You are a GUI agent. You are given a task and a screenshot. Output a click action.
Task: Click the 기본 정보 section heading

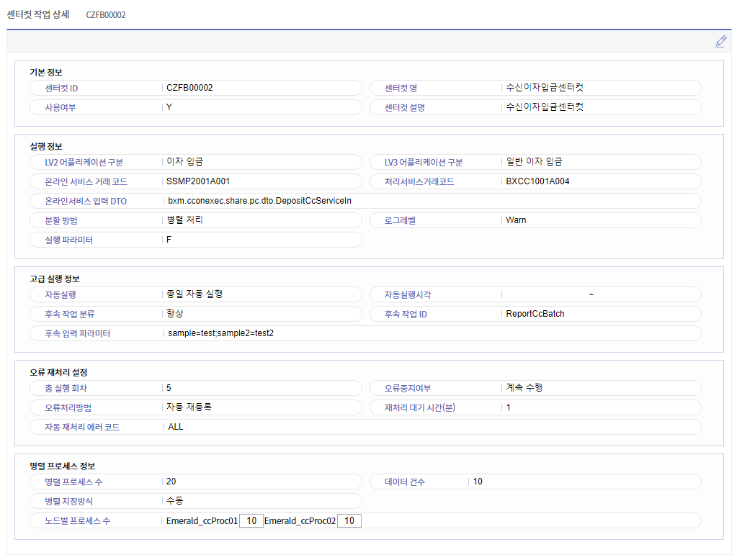(x=46, y=73)
